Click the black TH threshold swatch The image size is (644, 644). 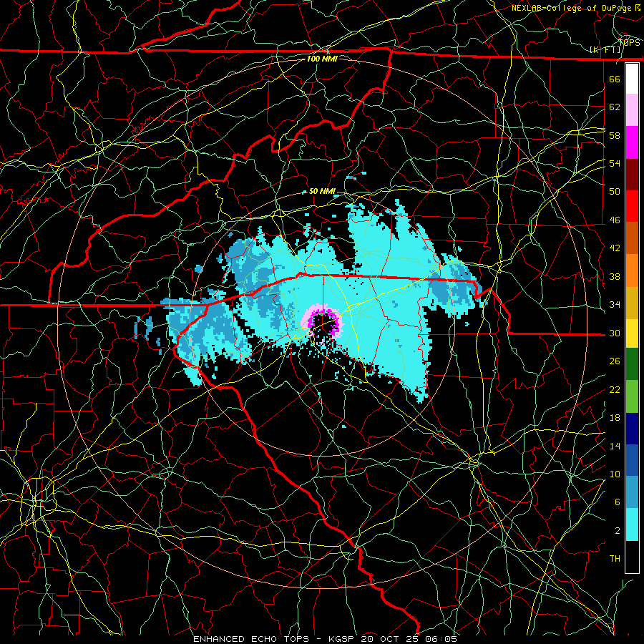pos(632,557)
